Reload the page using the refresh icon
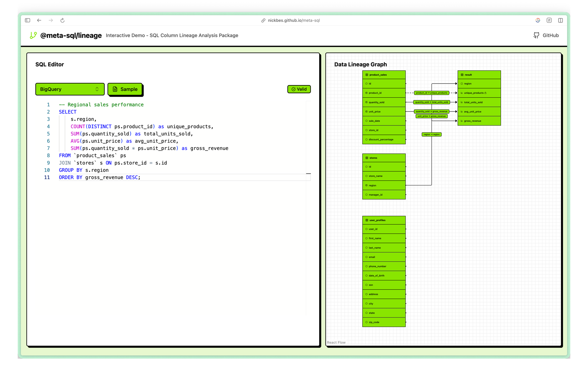The height and width of the screenshot is (382, 588). click(62, 20)
